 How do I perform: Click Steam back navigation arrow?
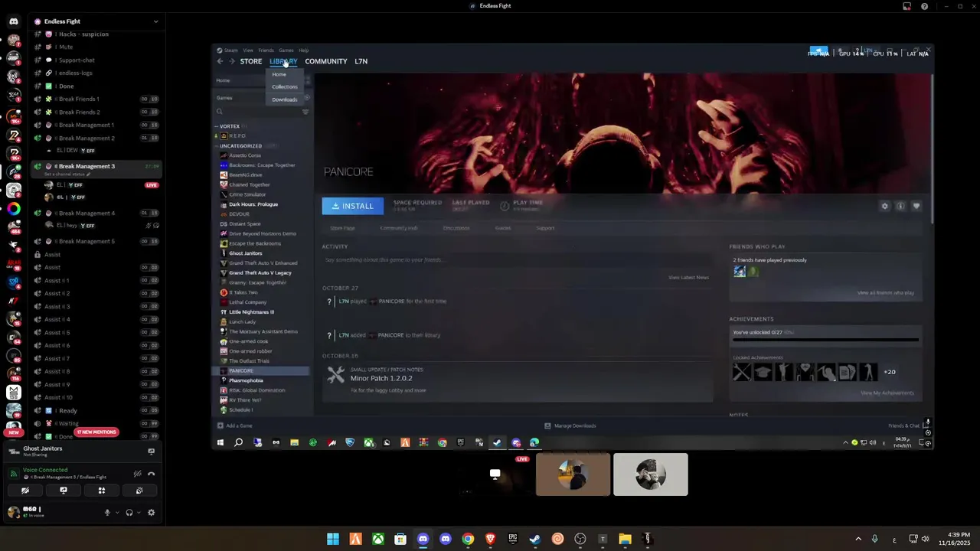(220, 61)
